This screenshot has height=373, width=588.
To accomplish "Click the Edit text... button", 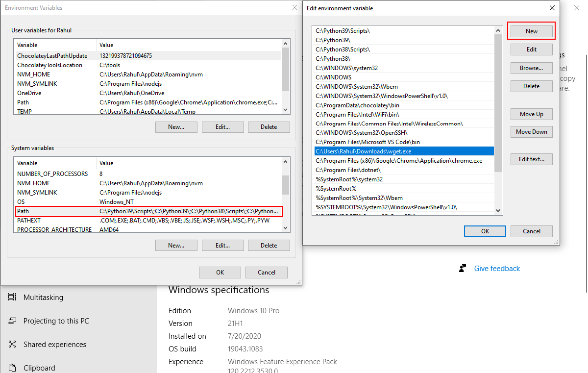I will (x=531, y=159).
